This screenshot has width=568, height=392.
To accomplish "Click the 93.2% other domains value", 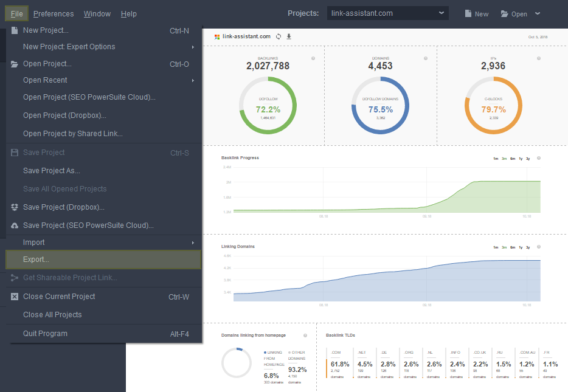I will pos(297,370).
